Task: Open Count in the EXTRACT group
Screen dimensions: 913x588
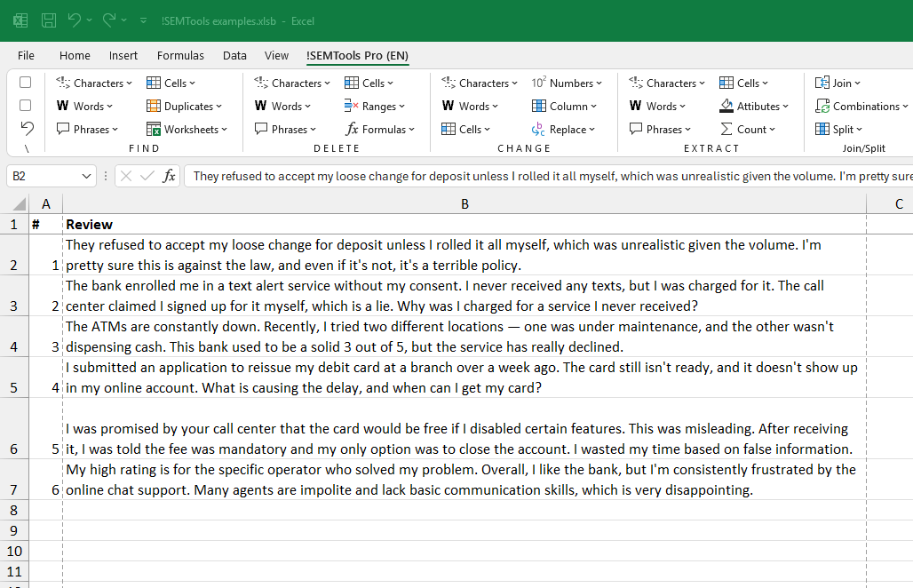Action: 748,130
